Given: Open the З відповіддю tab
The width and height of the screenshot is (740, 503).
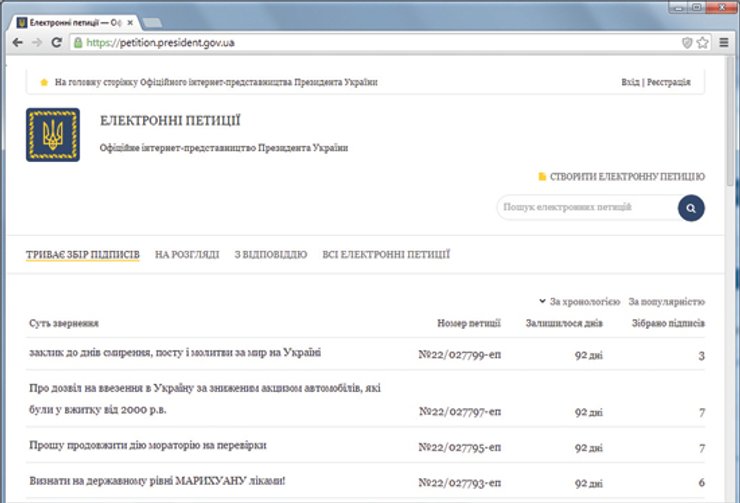Looking at the screenshot, I should [270, 255].
